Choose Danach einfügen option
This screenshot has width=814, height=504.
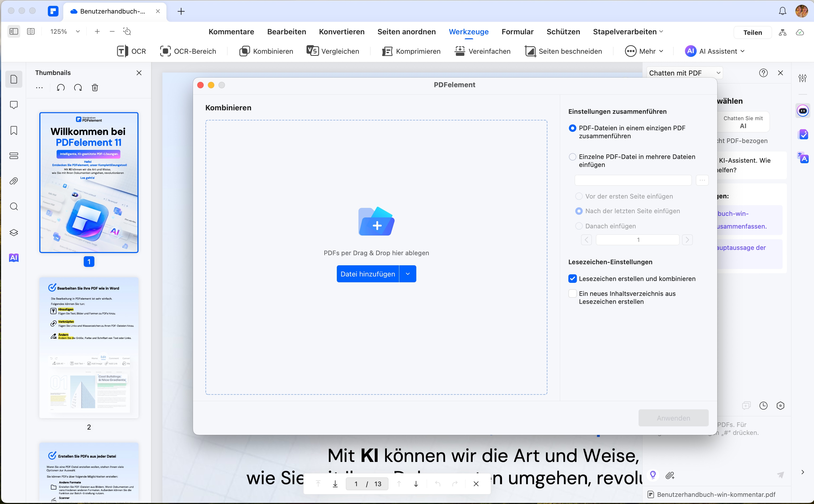(x=579, y=226)
